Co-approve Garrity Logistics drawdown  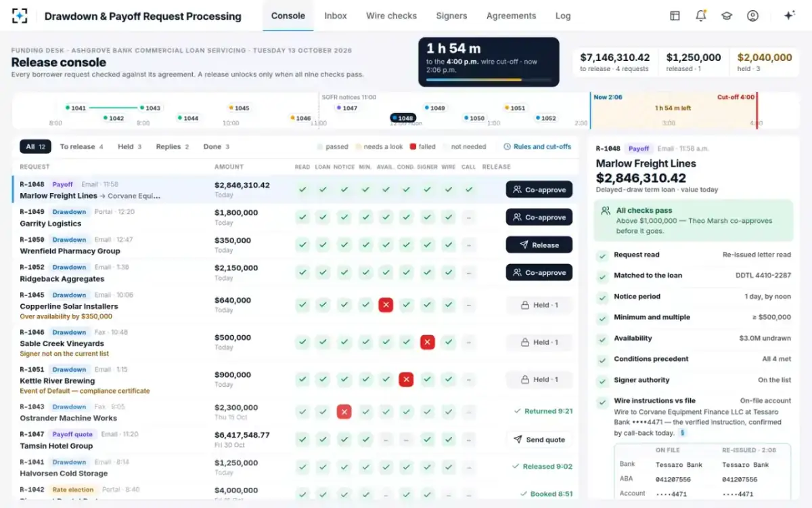pyautogui.click(x=539, y=217)
